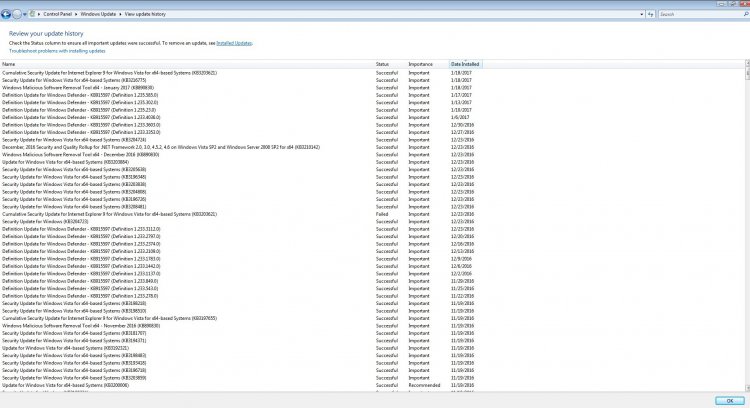Go back with the Back arrow button

6,14
